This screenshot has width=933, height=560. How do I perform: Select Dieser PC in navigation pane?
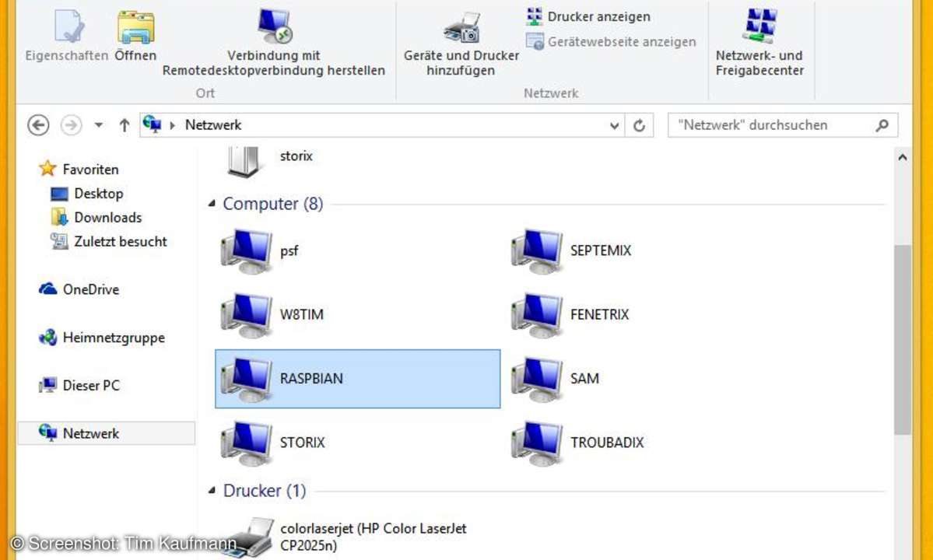coord(79,385)
